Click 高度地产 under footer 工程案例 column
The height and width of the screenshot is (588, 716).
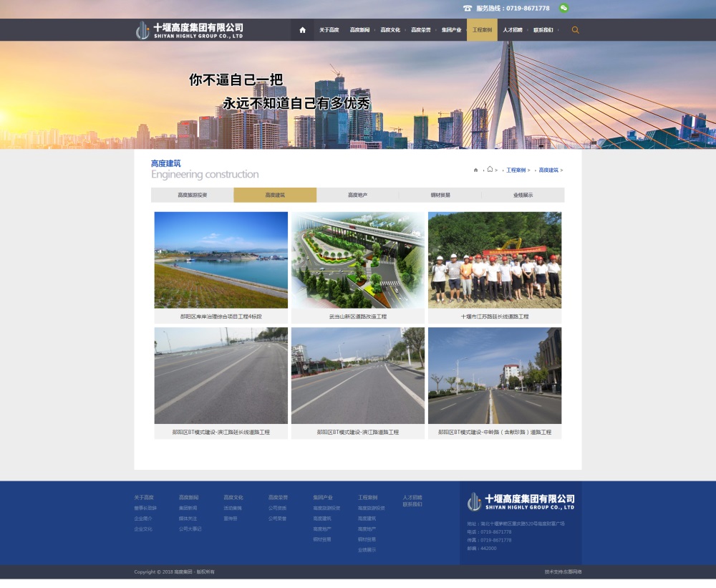[367, 529]
